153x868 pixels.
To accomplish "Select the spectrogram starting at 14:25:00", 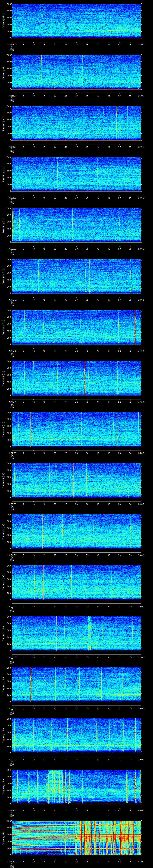I will point(77,72).
